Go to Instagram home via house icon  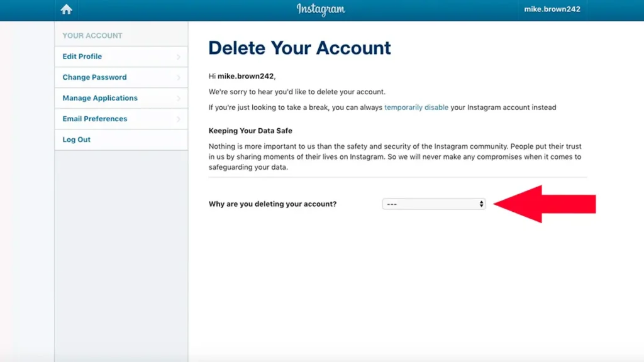66,9
